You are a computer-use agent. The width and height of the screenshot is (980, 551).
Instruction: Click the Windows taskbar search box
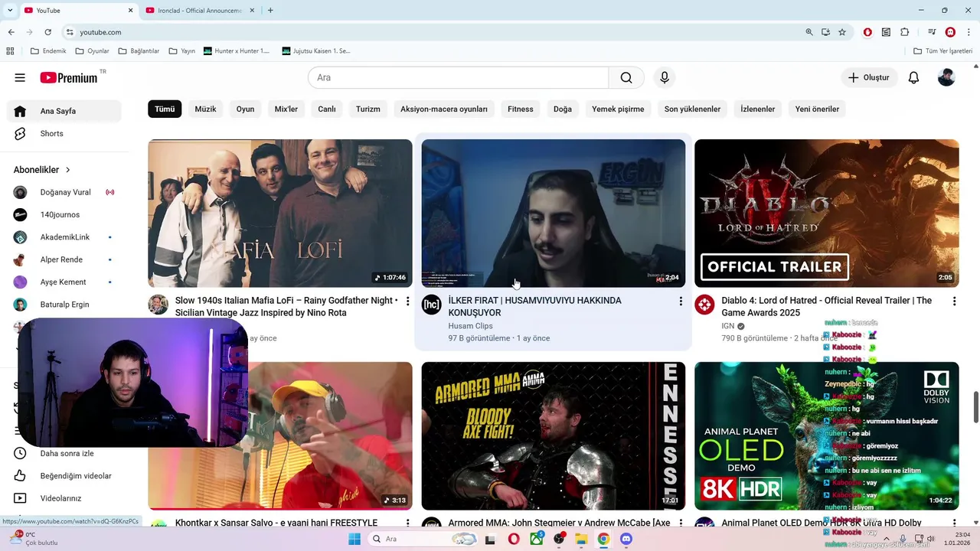tap(422, 539)
